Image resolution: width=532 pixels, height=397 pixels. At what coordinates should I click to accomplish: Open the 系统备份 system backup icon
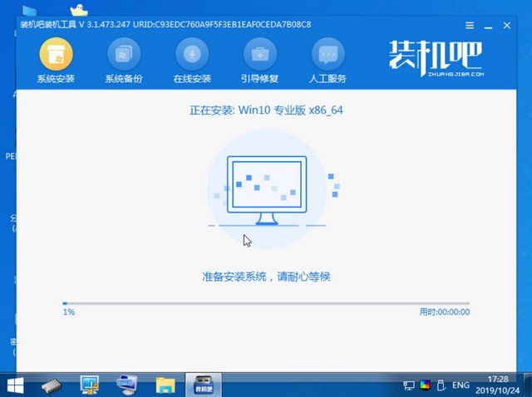click(x=124, y=55)
